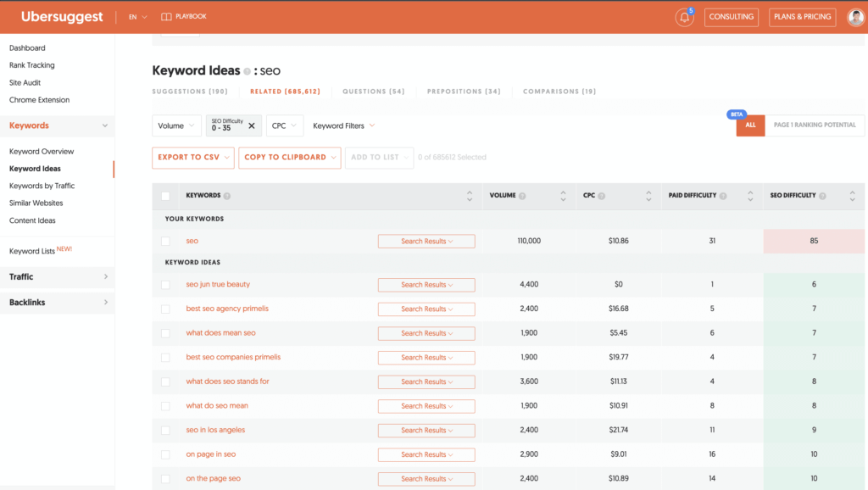868x490 pixels.
Task: Sort table by Keywords column arrows
Action: tap(470, 196)
